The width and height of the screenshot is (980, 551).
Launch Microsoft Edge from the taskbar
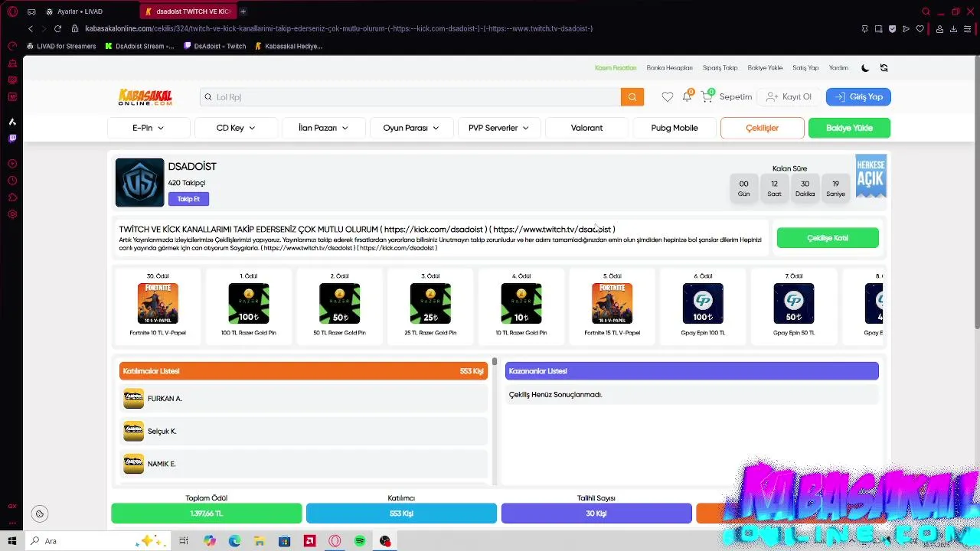coord(234,541)
